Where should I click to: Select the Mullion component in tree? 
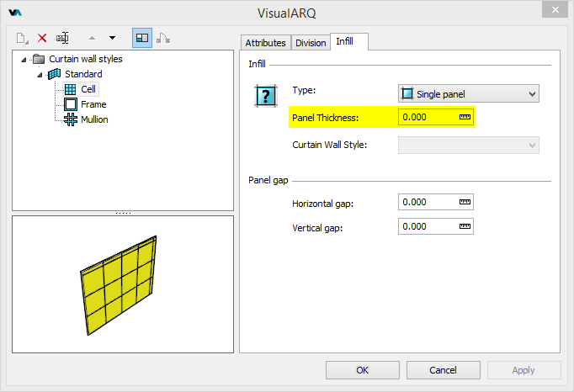pos(94,119)
